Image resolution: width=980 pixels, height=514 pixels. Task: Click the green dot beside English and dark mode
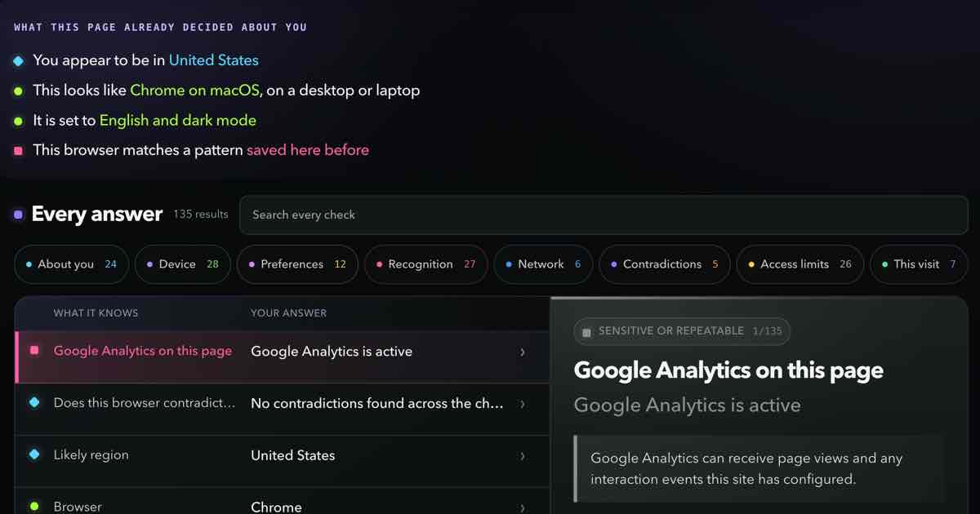tap(18, 121)
